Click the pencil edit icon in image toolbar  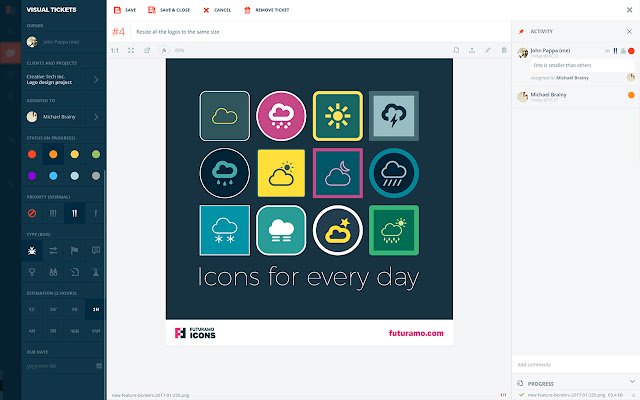488,50
